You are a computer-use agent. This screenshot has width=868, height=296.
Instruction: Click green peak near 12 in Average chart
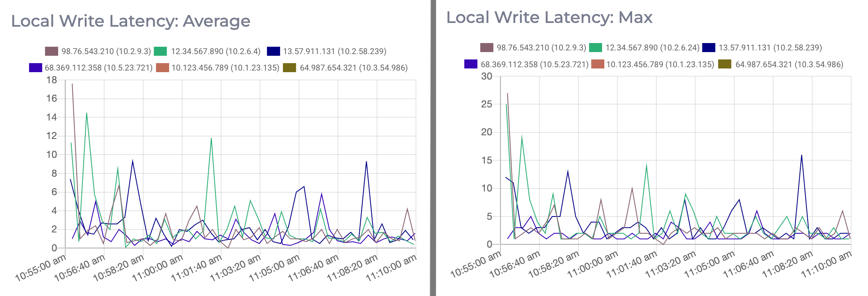(211, 138)
